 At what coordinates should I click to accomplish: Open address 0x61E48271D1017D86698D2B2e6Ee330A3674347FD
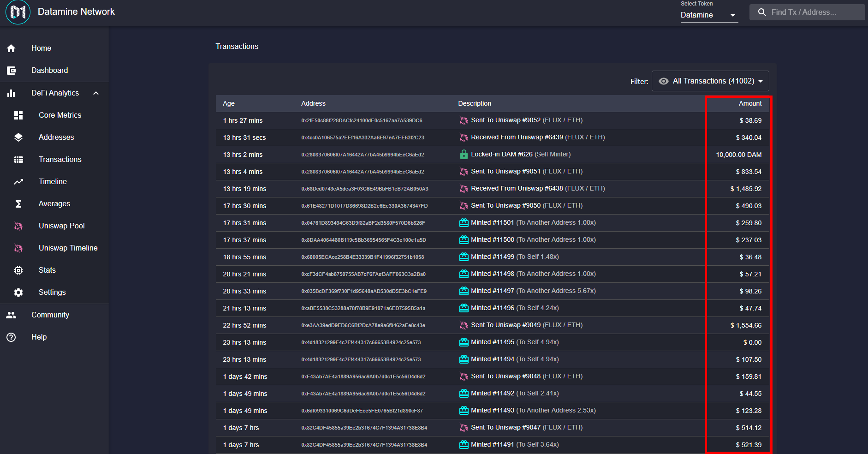(364, 206)
